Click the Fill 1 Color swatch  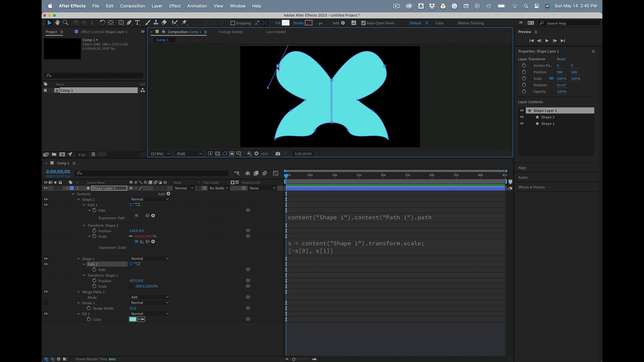133,319
